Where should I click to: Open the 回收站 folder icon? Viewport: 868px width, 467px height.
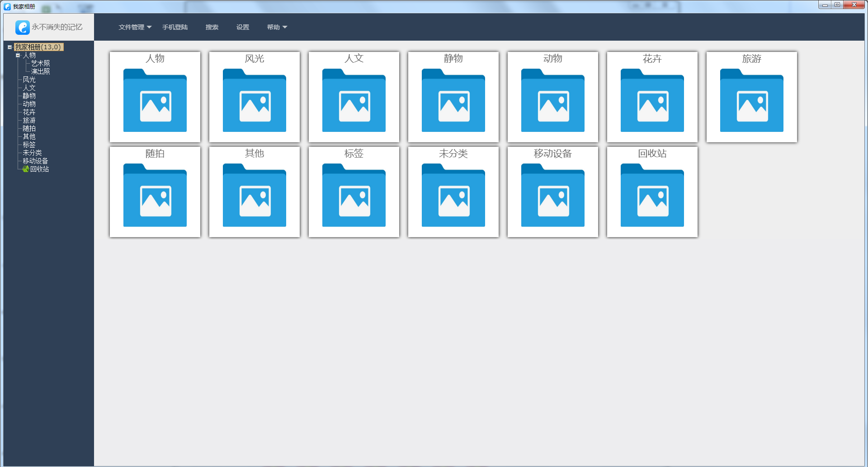point(652,195)
